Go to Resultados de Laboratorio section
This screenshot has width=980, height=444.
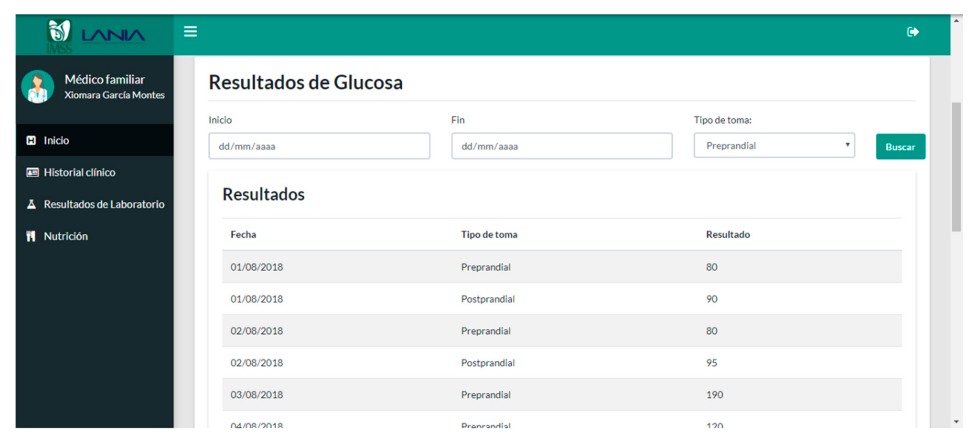(104, 204)
